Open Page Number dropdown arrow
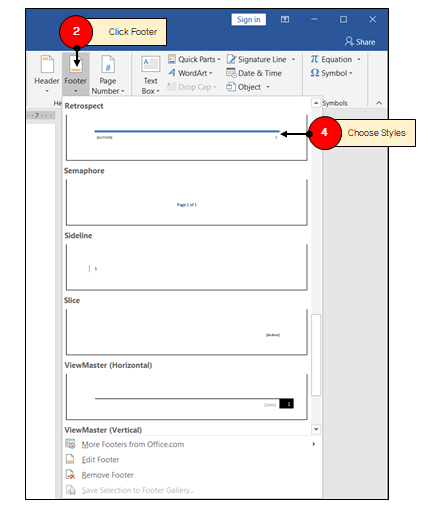Image resolution: width=430 pixels, height=517 pixels. pos(123,91)
